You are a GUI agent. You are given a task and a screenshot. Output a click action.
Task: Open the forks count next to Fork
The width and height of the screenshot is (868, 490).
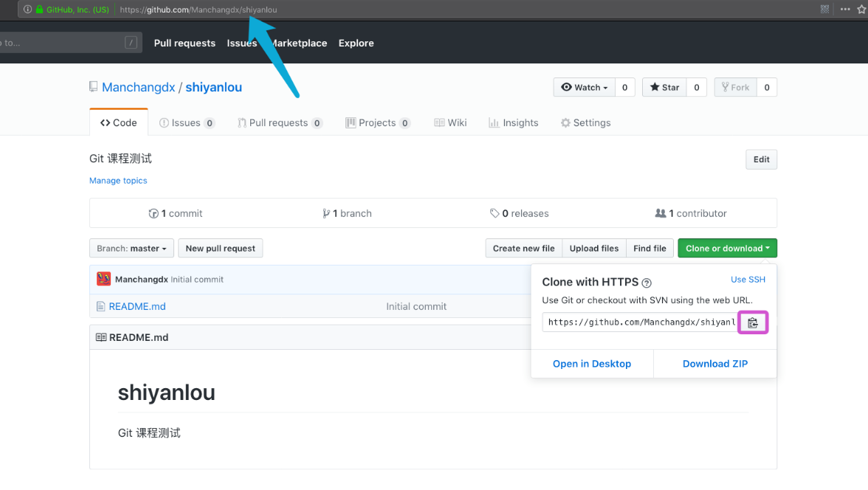[x=767, y=88]
